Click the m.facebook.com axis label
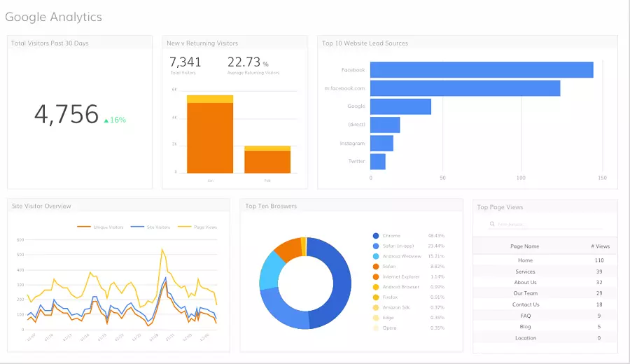This screenshot has height=364, width=630. tap(344, 88)
